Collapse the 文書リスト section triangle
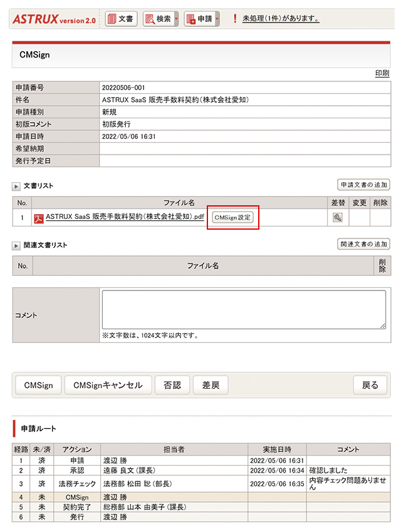This screenshot has width=401, height=532. point(16,187)
